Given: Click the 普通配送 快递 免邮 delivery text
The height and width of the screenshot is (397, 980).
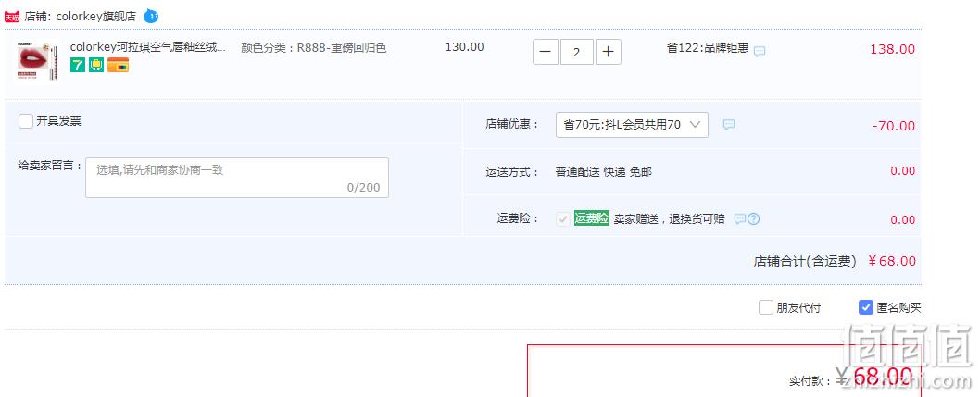Looking at the screenshot, I should click(x=603, y=171).
